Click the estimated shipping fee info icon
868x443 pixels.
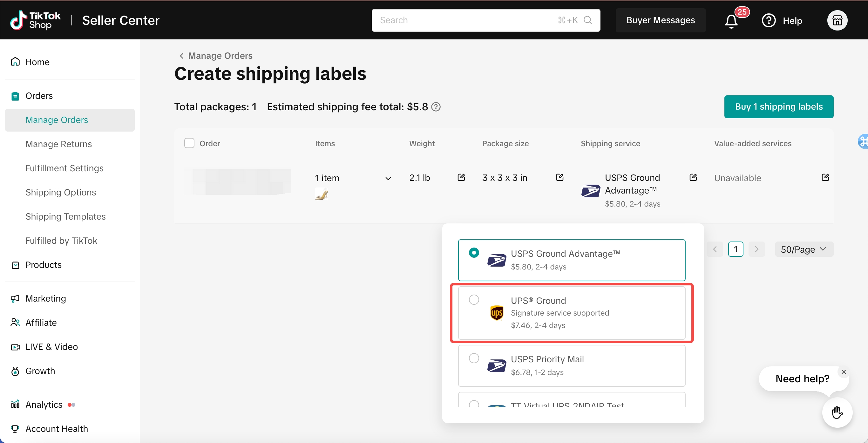coord(436,107)
